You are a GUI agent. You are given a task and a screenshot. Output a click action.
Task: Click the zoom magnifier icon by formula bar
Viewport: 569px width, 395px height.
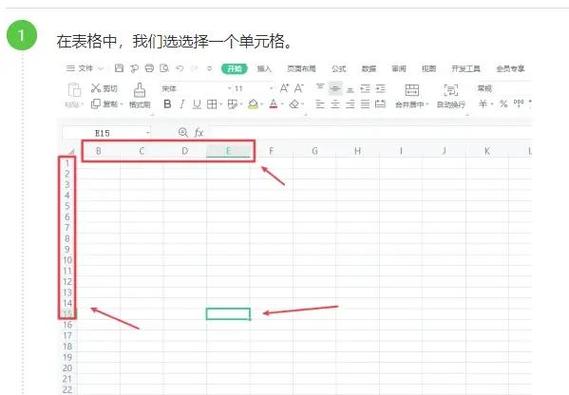pos(183,133)
